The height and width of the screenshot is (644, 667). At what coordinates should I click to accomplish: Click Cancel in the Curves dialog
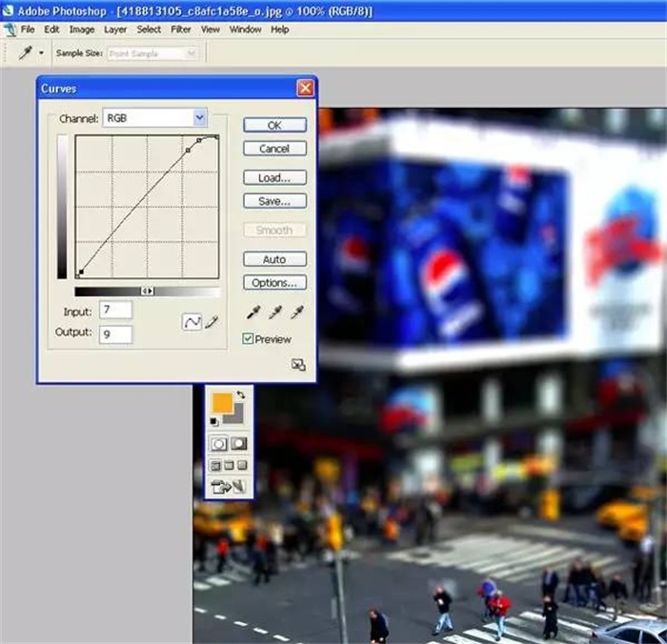coord(274,149)
